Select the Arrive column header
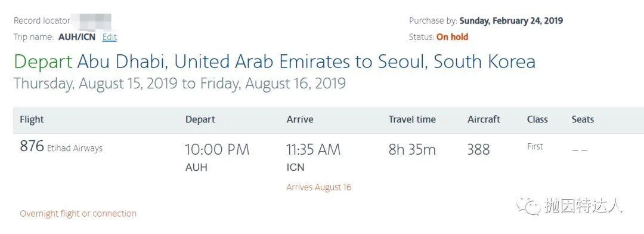The width and height of the screenshot is (644, 234). coord(300,119)
